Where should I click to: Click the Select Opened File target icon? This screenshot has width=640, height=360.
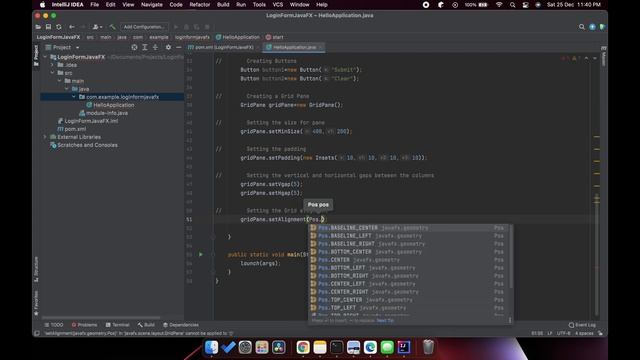[134, 47]
